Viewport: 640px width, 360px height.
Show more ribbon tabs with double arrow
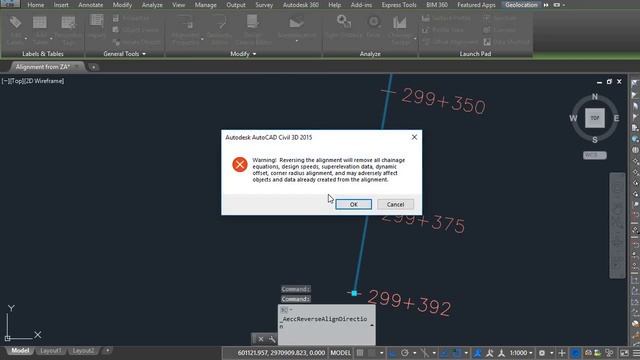[x=546, y=5]
